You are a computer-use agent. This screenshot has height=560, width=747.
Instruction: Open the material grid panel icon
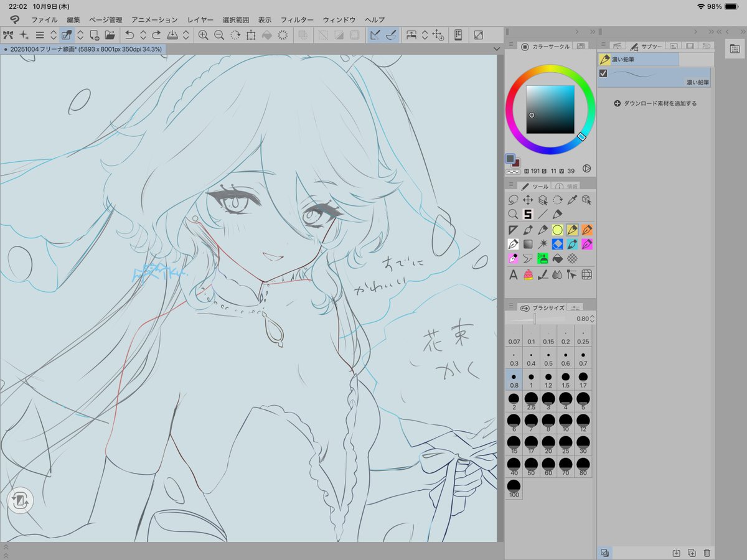coord(734,49)
